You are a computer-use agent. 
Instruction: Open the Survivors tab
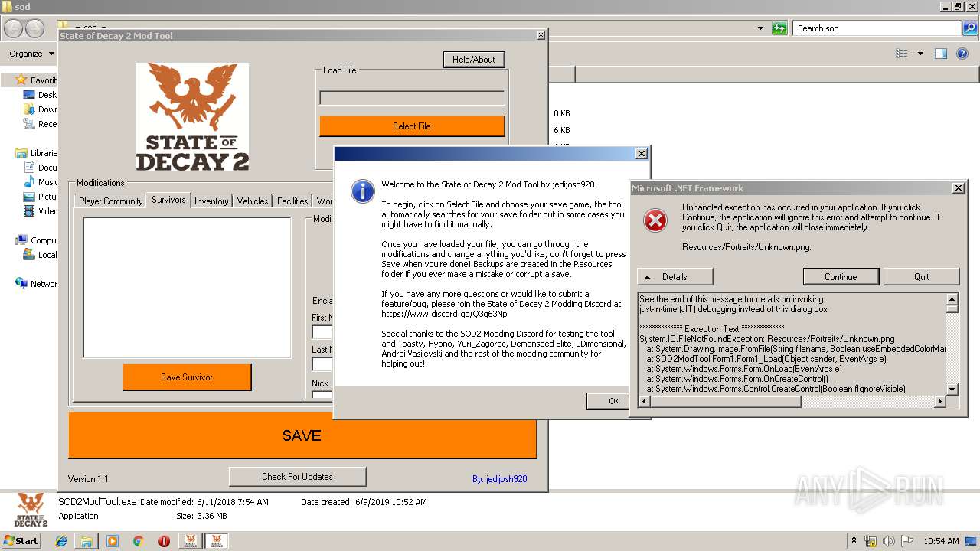coord(168,200)
